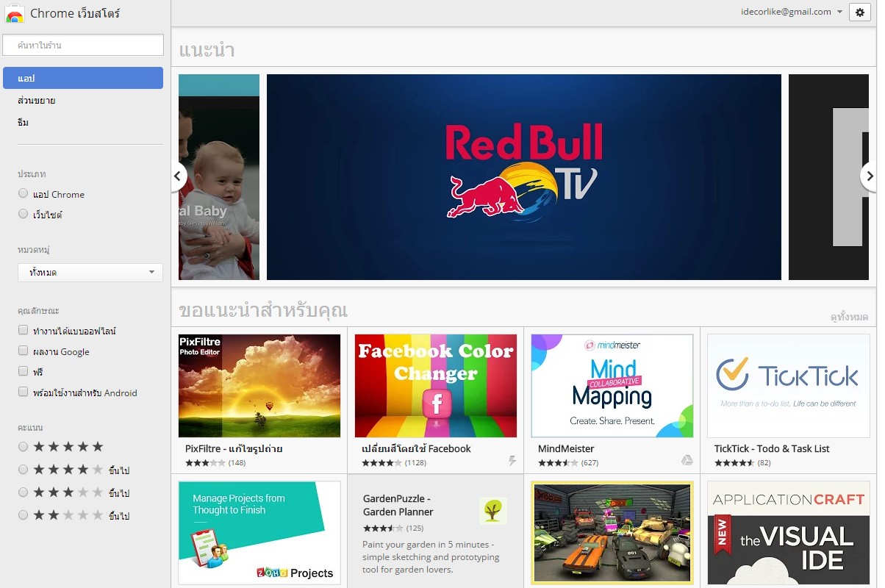Click the TickTick star rating row
This screenshot has height=588, width=885.
pyautogui.click(x=734, y=462)
